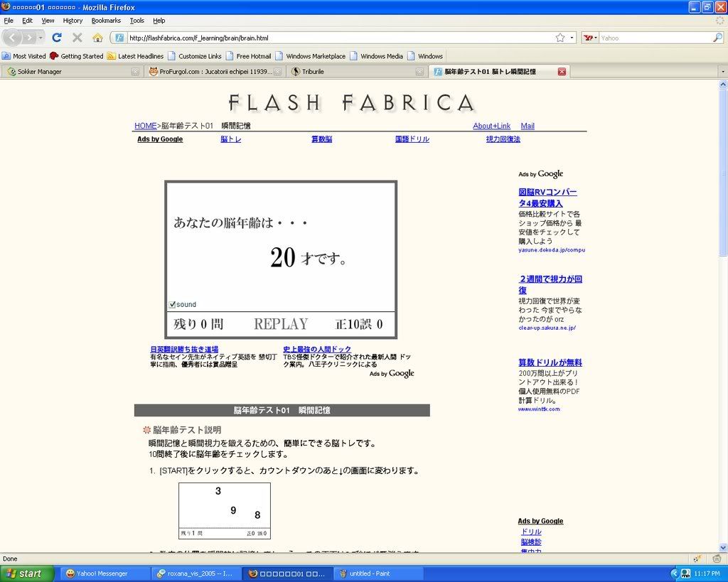728x582 pixels.
Task: Bookmark this page with the star icon
Action: point(560,38)
